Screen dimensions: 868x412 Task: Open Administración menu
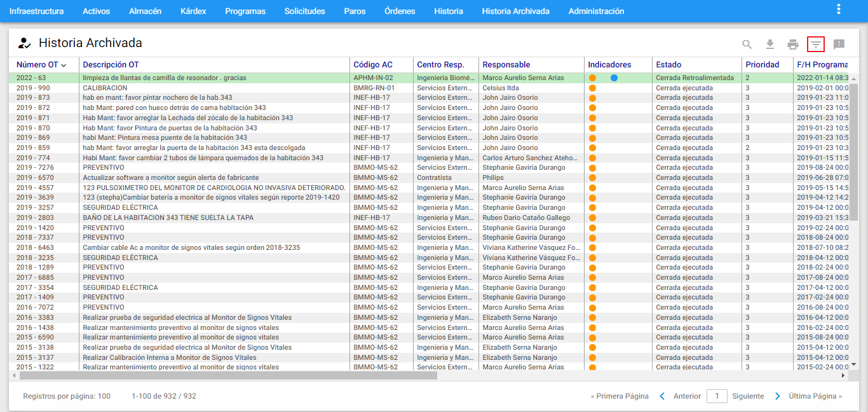(596, 11)
